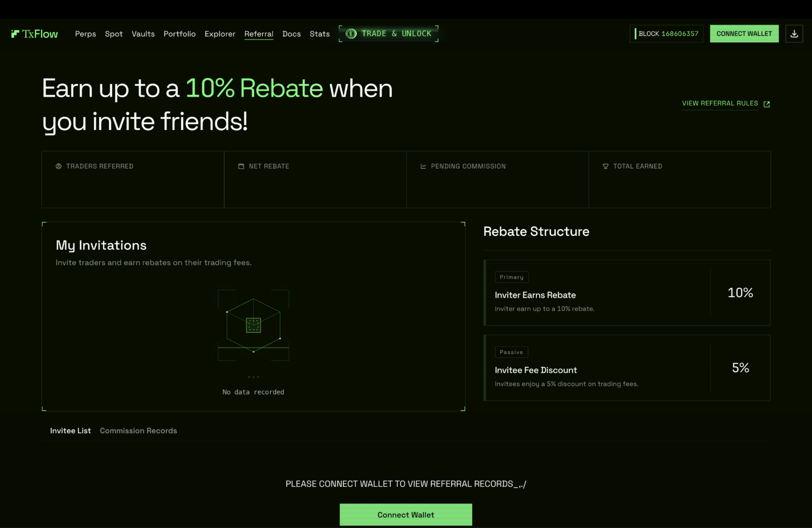812x528 pixels.
Task: Click the external link icon next to referral rules
Action: 767,104
